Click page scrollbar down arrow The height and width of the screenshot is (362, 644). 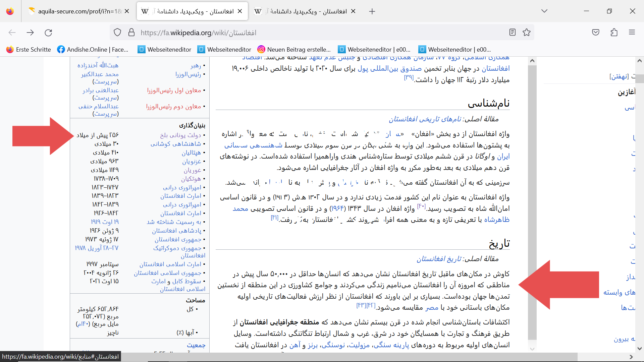[639, 349]
